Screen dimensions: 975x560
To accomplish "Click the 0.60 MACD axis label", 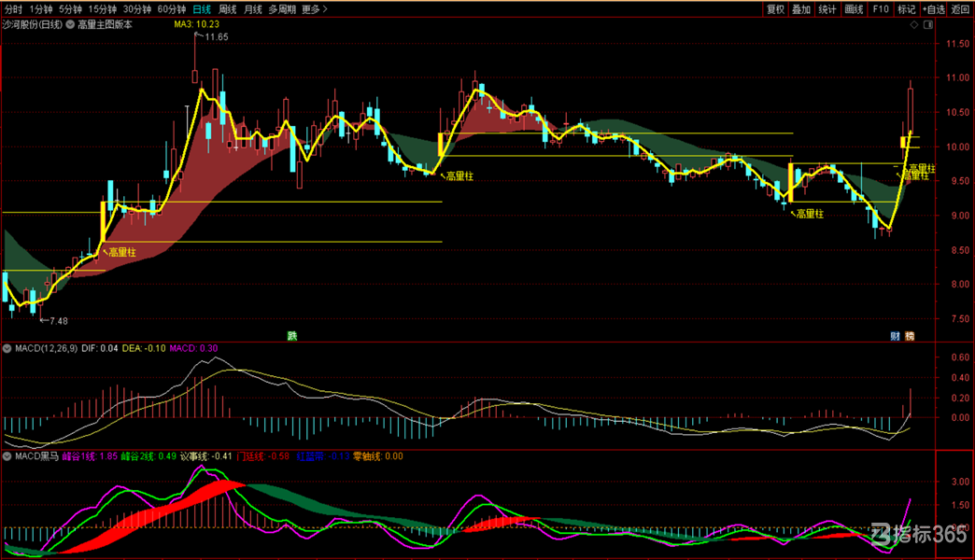I will click(960, 357).
